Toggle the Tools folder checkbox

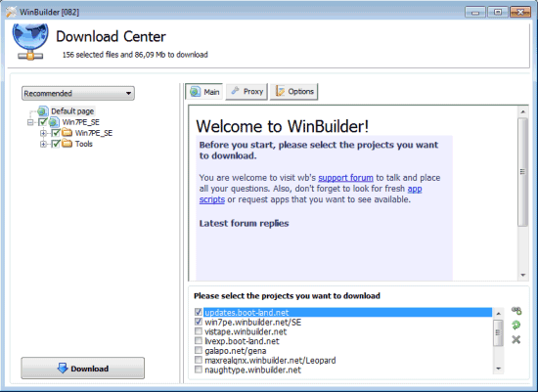(56, 144)
